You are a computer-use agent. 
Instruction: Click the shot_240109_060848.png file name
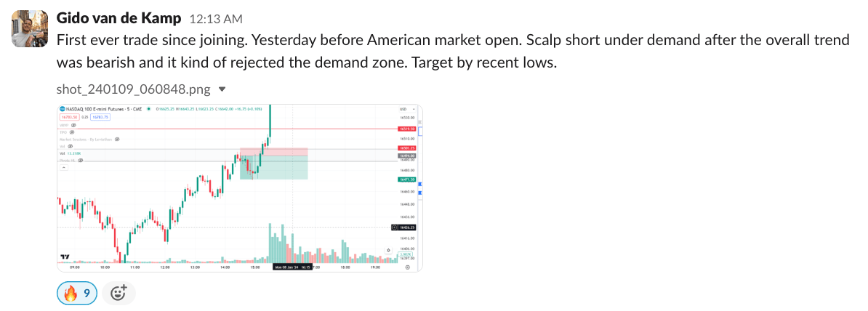pos(133,89)
